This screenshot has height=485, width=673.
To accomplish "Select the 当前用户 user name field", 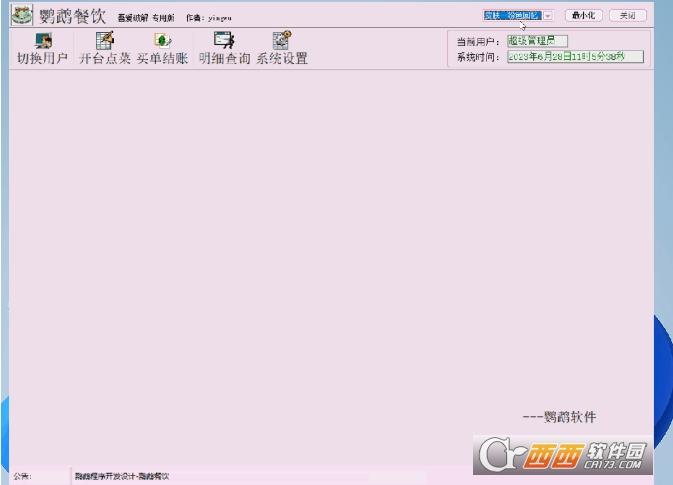I will tap(537, 41).
